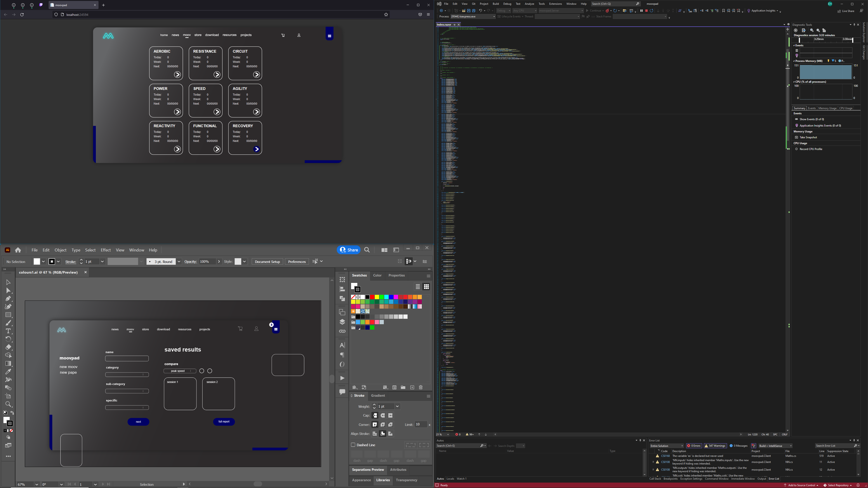Click Delete Swatch trash icon

pyautogui.click(x=420, y=388)
